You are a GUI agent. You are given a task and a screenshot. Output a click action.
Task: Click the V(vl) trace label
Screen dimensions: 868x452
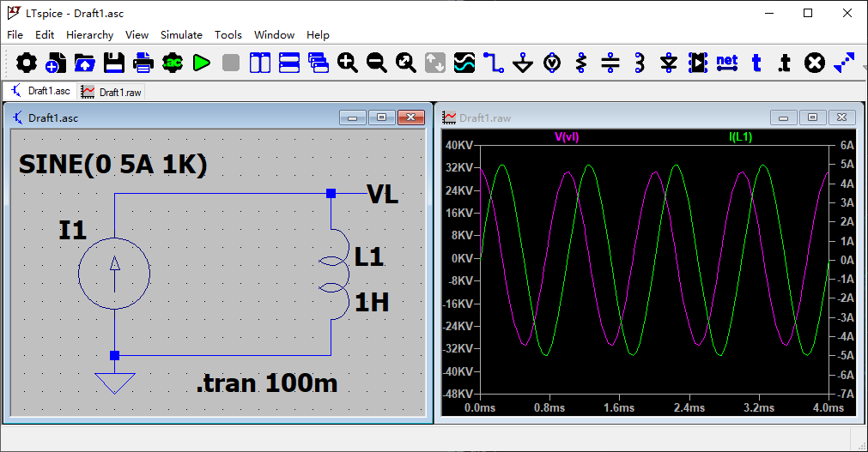click(x=567, y=136)
